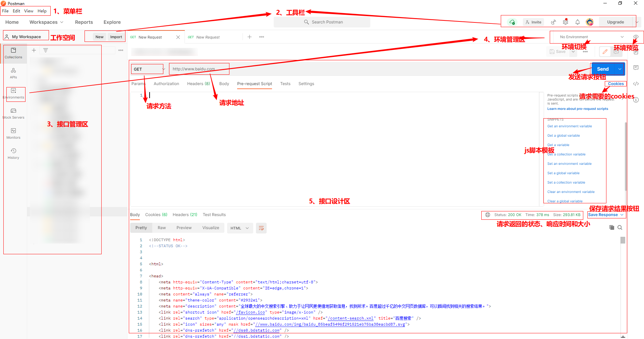Image resolution: width=644 pixels, height=339 pixels.
Task: Open the collections panel three-dot options
Action: [121, 50]
